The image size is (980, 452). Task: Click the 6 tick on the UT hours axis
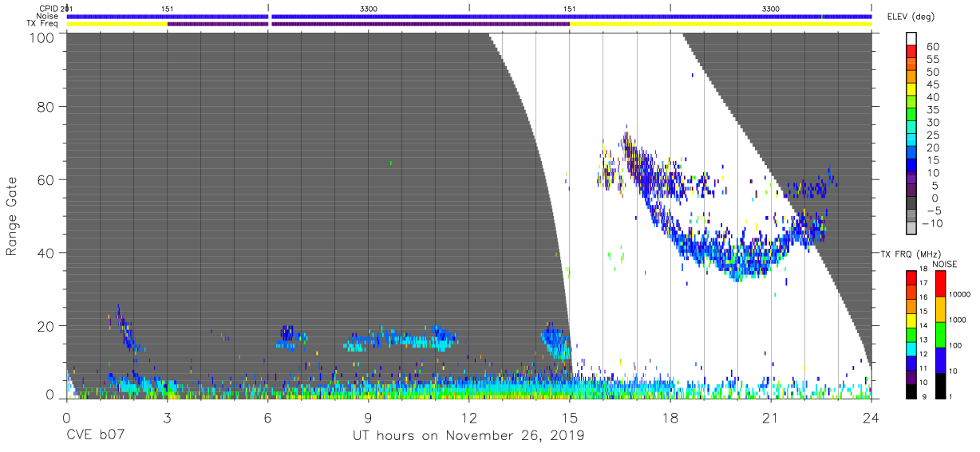coord(267,417)
